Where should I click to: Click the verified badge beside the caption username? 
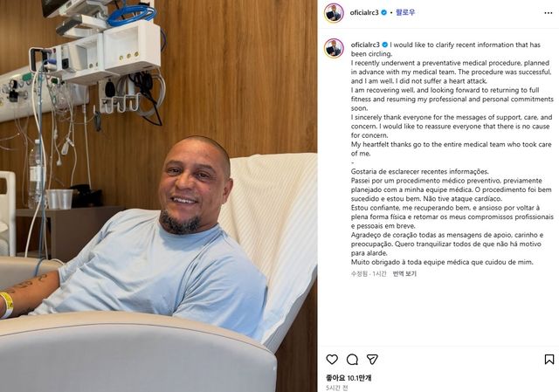coord(385,45)
